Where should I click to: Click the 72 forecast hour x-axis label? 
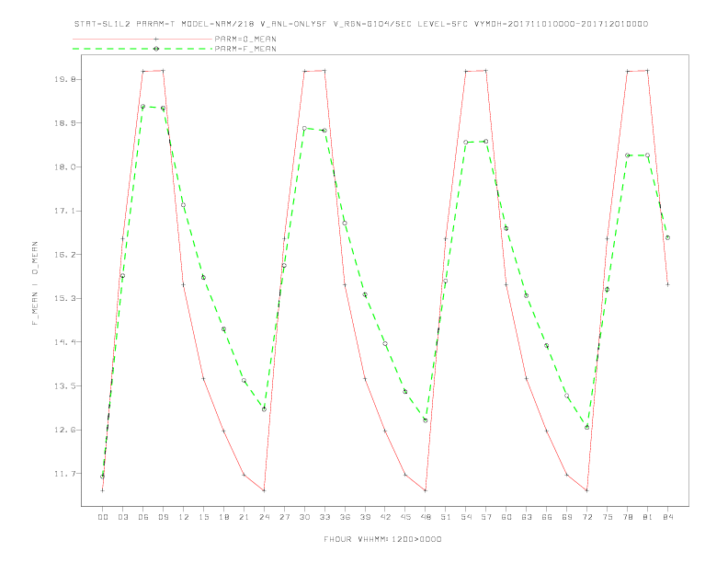[587, 517]
